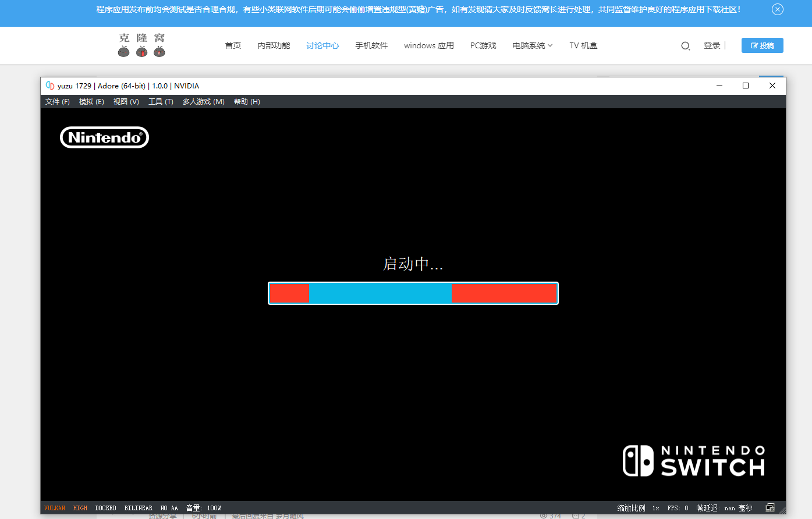The width and height of the screenshot is (812, 519).
Task: Click the Nintendo logo on the loading screen
Action: point(105,137)
